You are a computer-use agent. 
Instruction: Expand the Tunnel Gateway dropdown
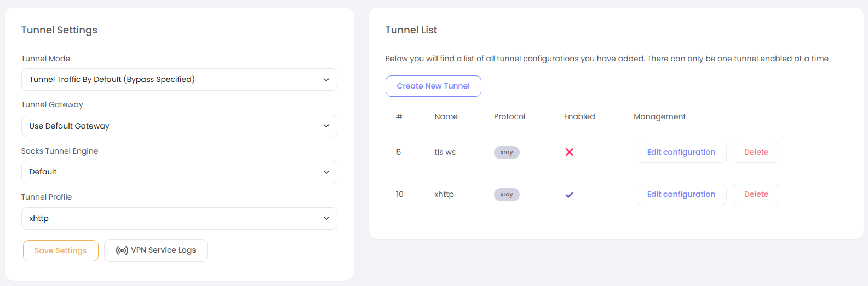[179, 126]
